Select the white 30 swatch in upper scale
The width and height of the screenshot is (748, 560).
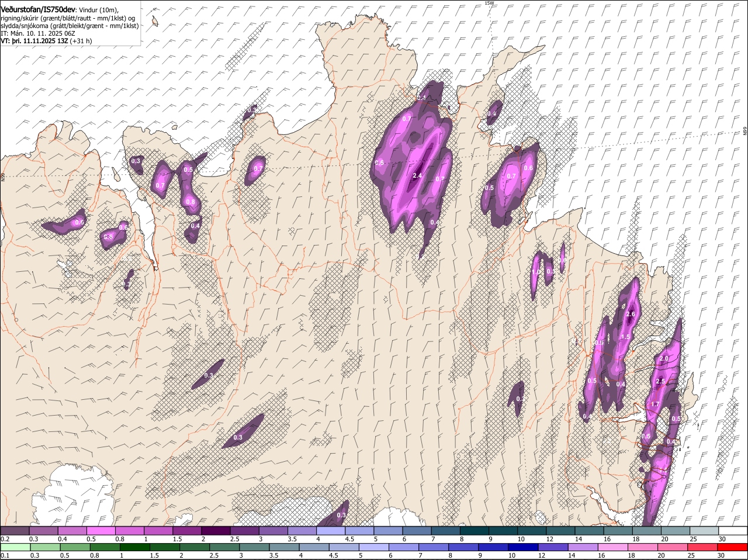coord(733,531)
